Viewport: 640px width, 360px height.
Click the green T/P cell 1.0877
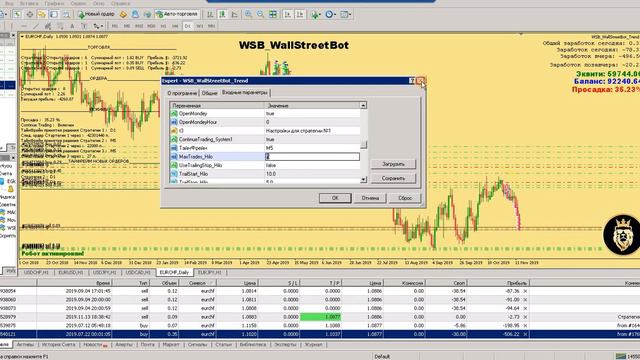point(321,317)
